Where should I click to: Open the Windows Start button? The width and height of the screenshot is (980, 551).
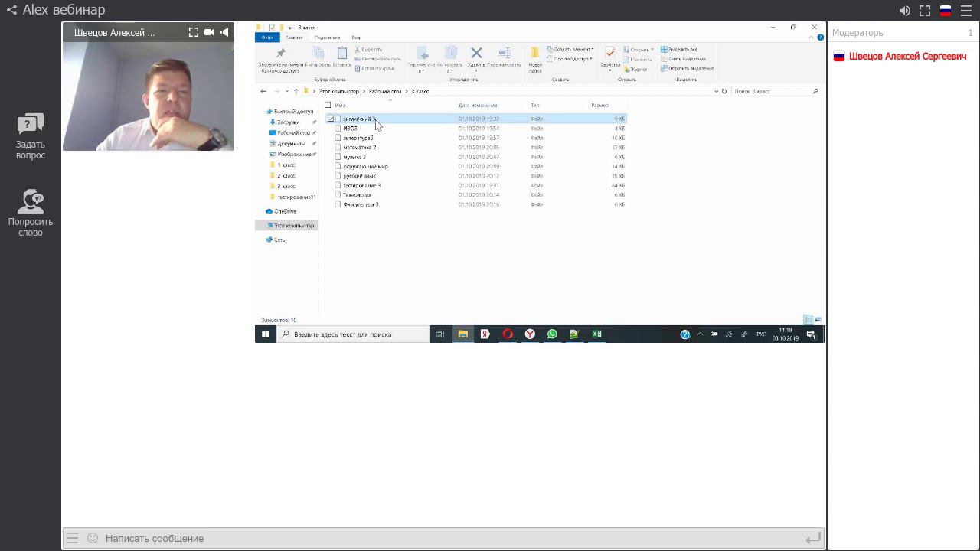click(266, 334)
